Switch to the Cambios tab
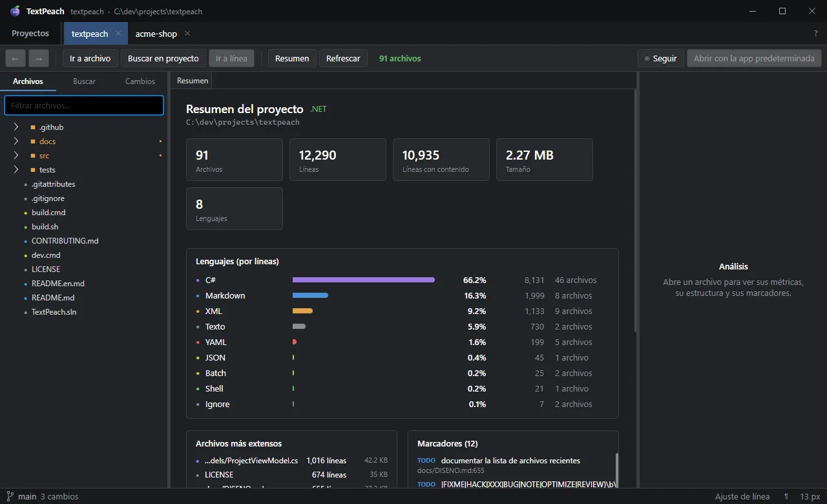The width and height of the screenshot is (827, 504). [x=140, y=81]
